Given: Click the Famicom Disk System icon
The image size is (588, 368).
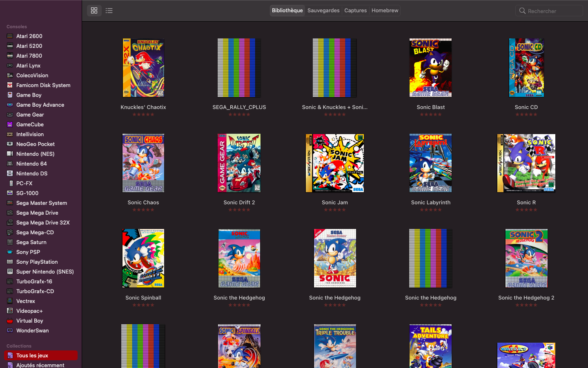Looking at the screenshot, I should (10, 85).
